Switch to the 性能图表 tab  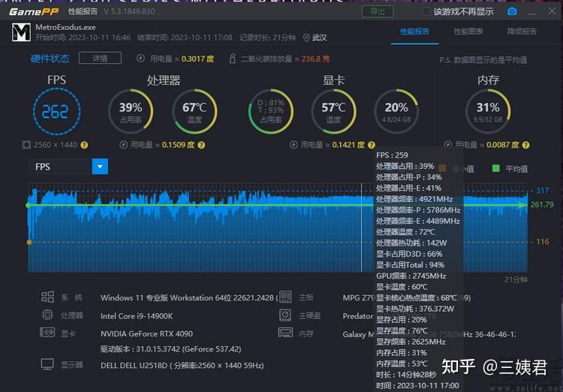tap(468, 32)
